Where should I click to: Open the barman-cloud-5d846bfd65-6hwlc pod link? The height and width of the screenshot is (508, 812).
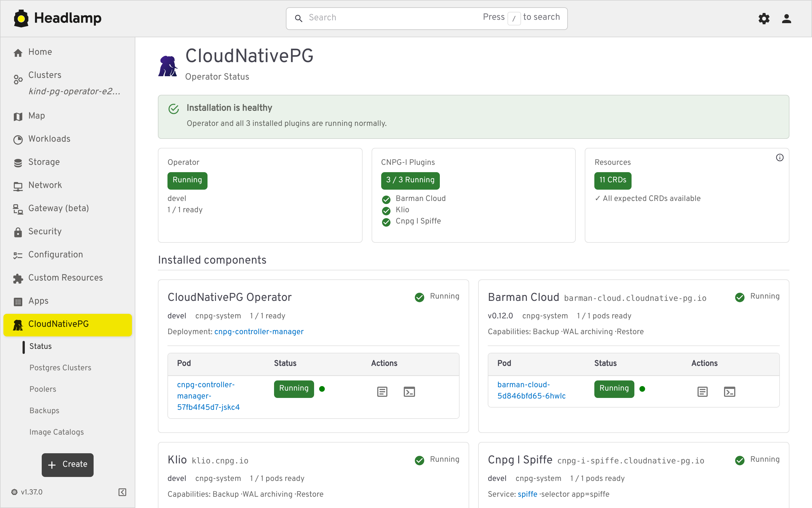[x=531, y=390]
